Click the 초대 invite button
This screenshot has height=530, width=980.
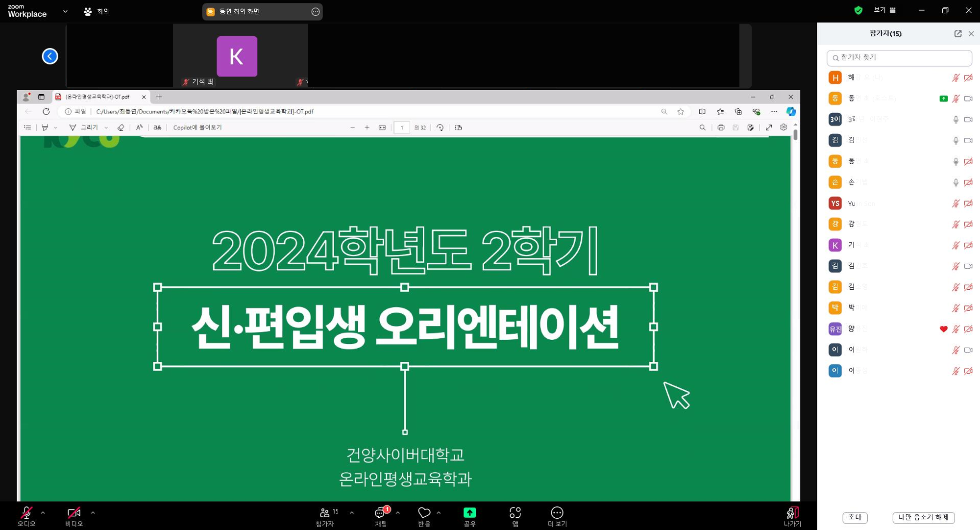click(855, 517)
